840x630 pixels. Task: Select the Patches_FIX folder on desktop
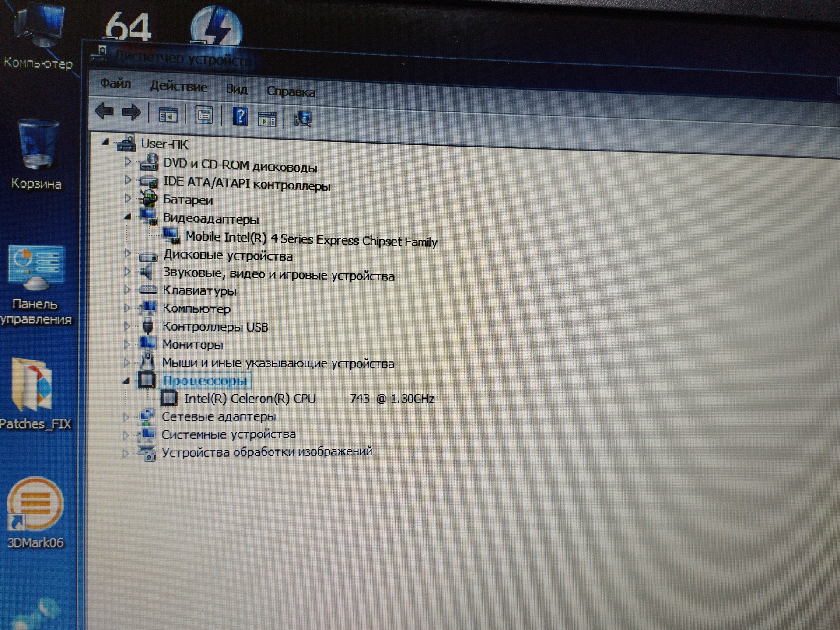[x=35, y=393]
